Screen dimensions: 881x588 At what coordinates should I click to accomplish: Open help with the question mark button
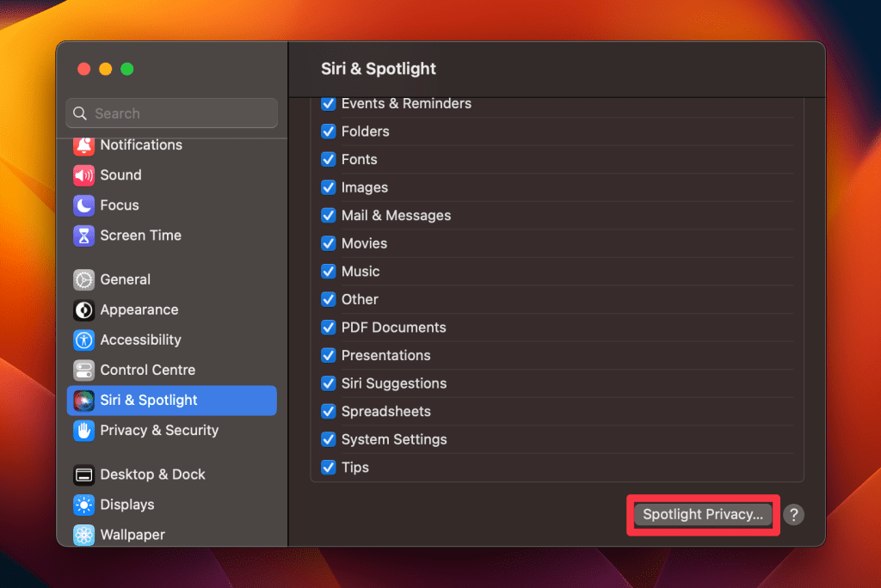[x=793, y=515]
